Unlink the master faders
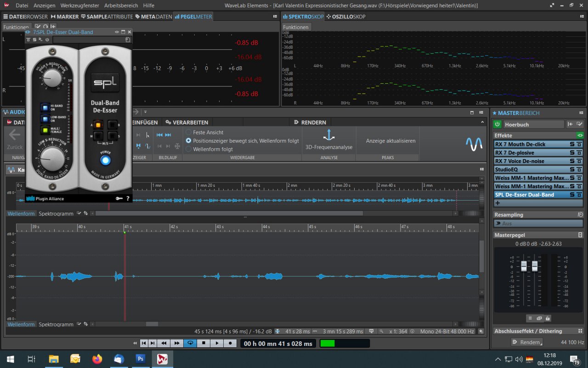 pos(539,318)
